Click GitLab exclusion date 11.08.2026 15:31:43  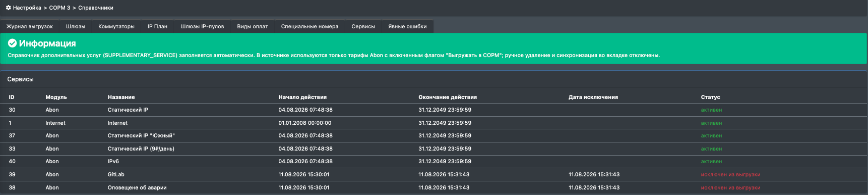(594, 174)
